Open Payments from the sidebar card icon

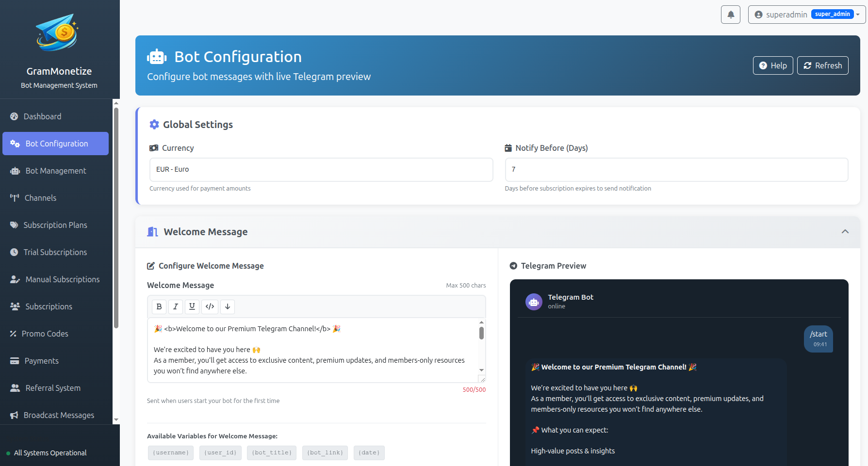14,361
